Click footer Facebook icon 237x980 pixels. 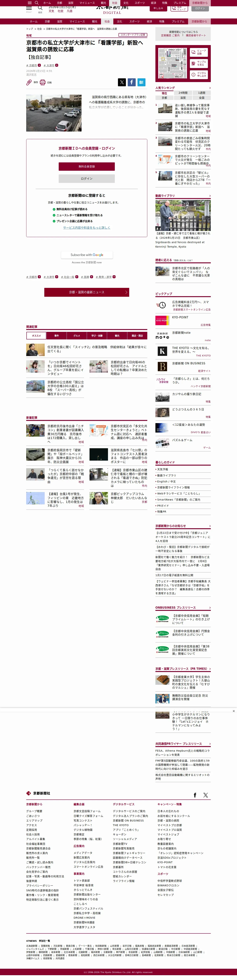(x=195, y=795)
